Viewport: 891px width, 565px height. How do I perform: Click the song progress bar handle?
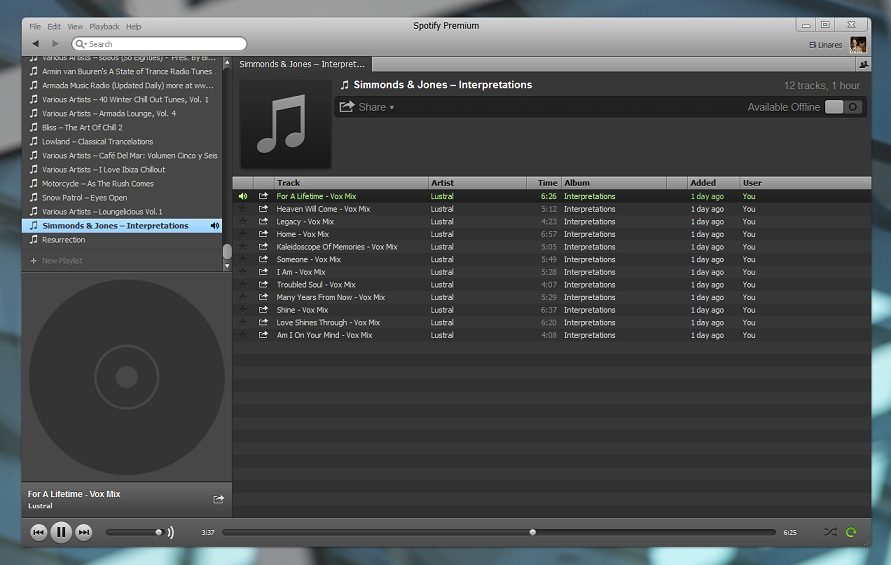click(532, 532)
